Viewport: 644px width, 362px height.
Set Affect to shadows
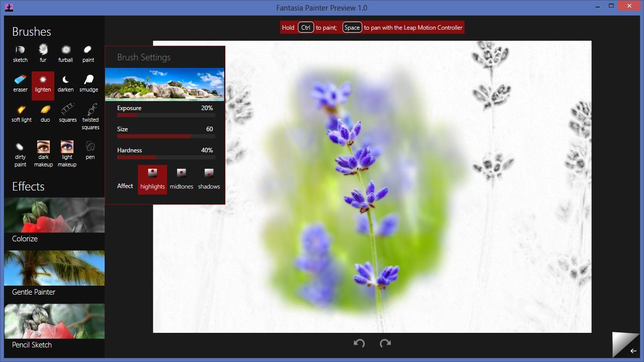pyautogui.click(x=209, y=179)
